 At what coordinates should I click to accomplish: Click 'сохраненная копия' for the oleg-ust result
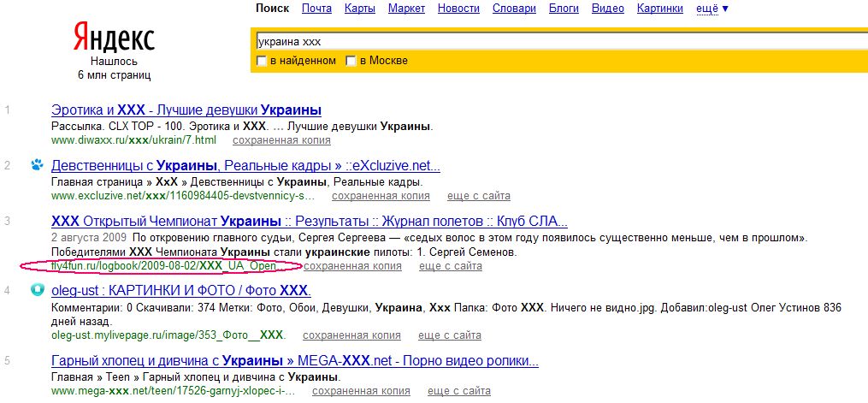point(352,335)
